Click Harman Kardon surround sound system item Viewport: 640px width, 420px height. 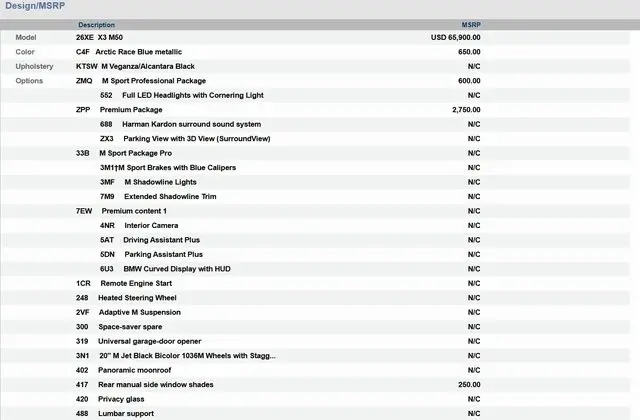tap(179, 124)
